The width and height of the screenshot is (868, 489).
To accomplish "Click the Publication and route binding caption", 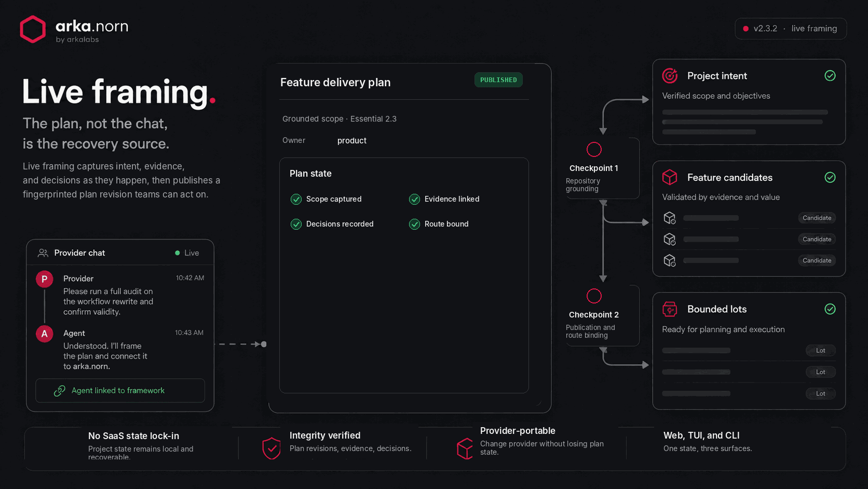I will click(x=590, y=332).
